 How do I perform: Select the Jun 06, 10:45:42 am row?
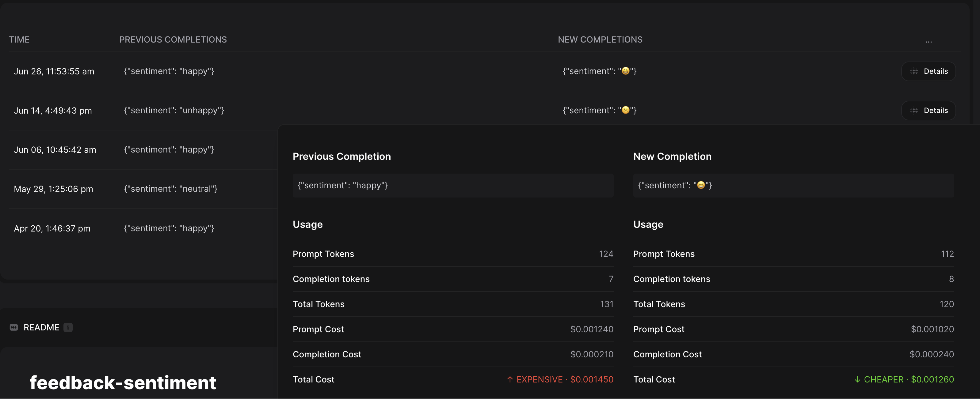[55, 150]
